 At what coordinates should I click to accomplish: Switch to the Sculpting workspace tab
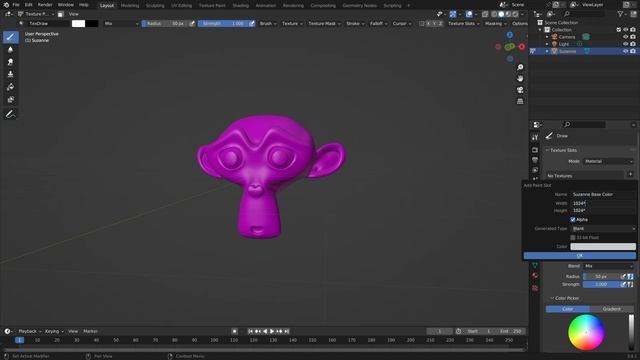155,5
